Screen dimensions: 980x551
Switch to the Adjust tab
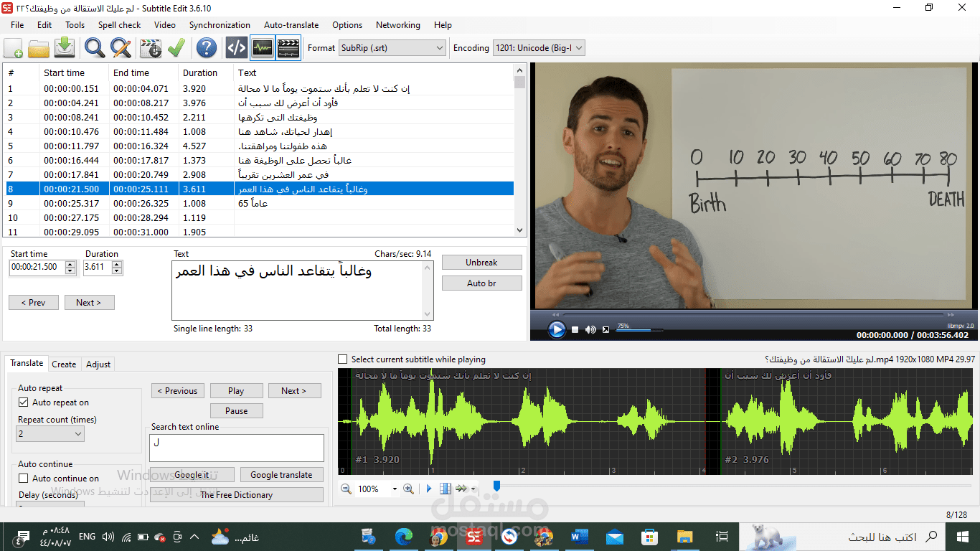point(98,364)
